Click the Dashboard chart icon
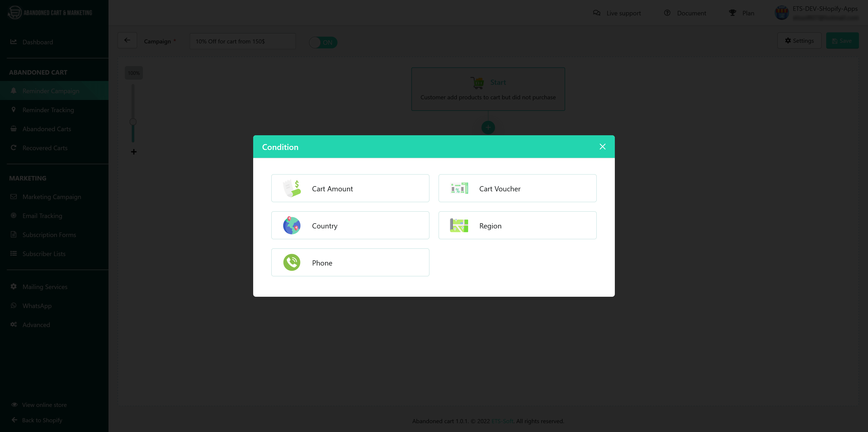This screenshot has height=432, width=868. pyautogui.click(x=14, y=42)
